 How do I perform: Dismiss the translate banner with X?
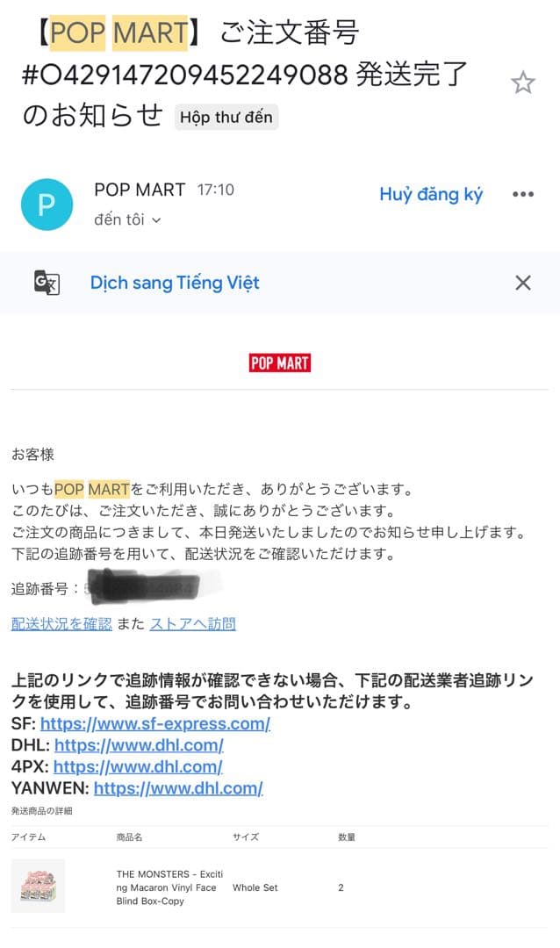tap(522, 283)
